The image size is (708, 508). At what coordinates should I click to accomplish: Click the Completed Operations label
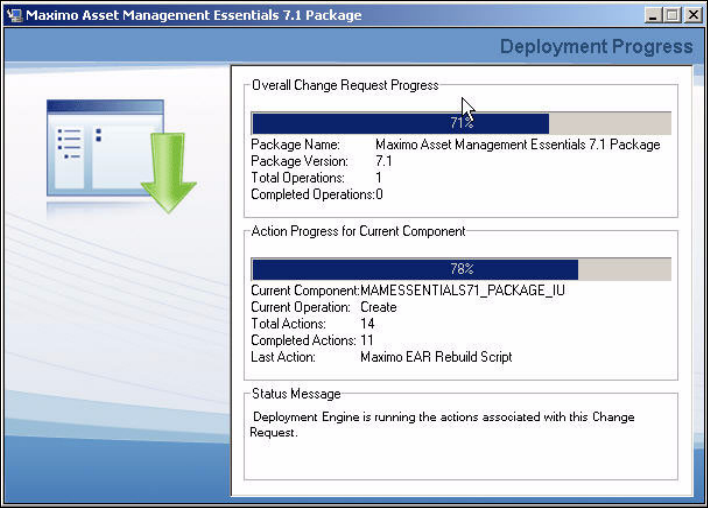312,195
